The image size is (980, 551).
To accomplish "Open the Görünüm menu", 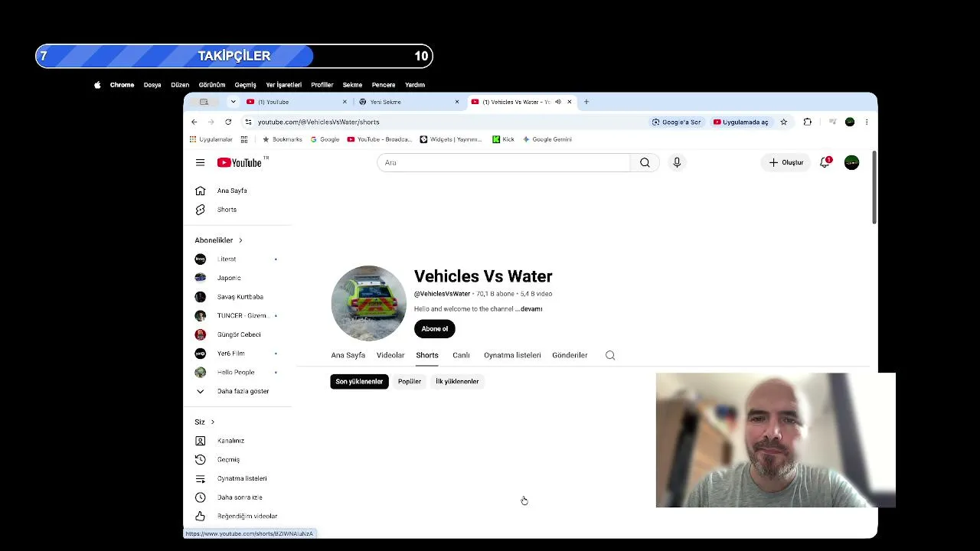I will click(212, 85).
